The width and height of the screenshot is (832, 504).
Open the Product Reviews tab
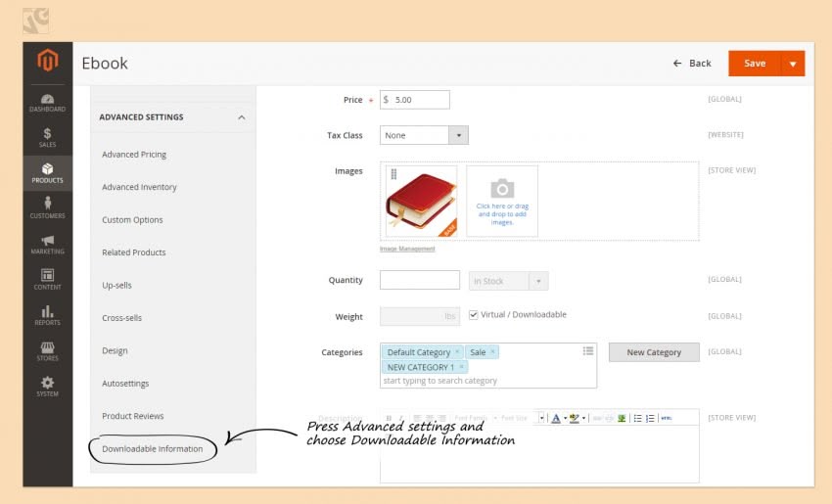[133, 416]
